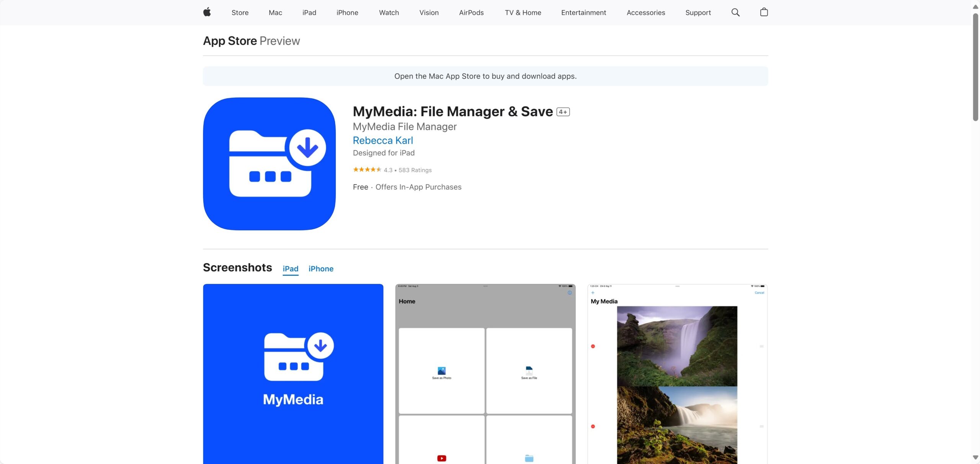Open the shopping bag icon

(764, 12)
